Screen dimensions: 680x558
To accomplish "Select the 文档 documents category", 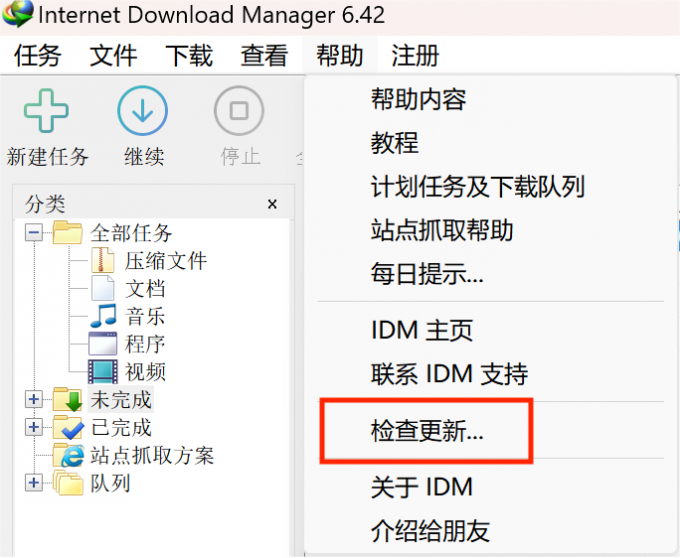I will [x=103, y=289].
